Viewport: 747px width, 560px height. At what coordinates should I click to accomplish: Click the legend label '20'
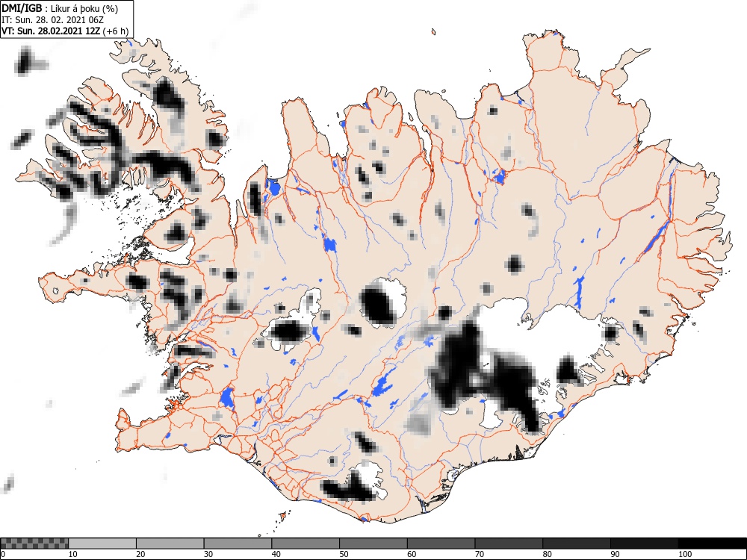pyautogui.click(x=140, y=554)
